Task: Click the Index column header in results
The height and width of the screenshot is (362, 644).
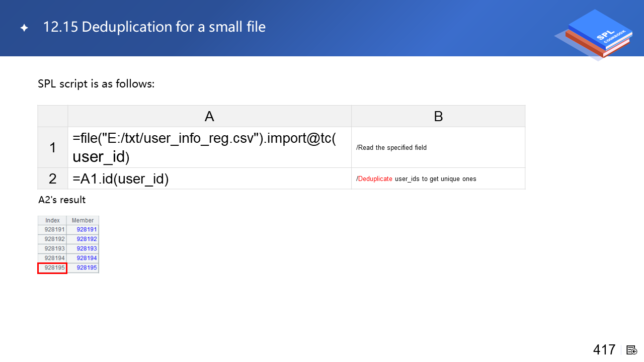Action: click(52, 220)
